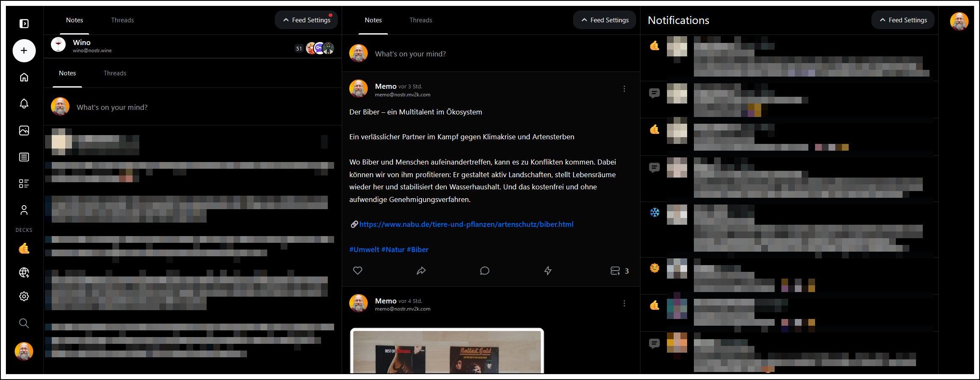Open the articles reading icon in sidebar

[x=24, y=157]
